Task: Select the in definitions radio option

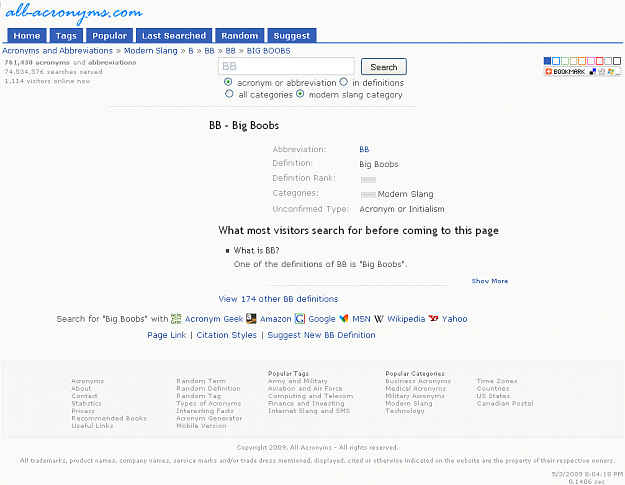Action: tap(344, 82)
